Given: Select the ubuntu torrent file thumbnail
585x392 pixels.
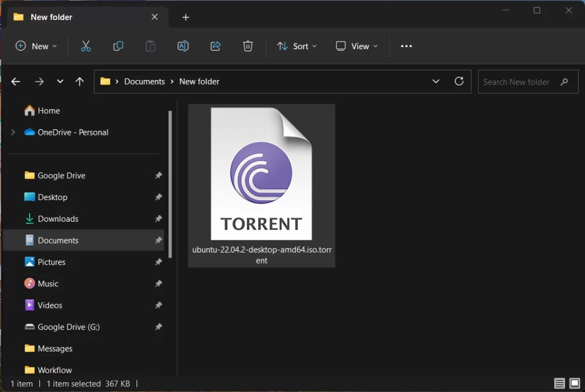Looking at the screenshot, I should [261, 174].
